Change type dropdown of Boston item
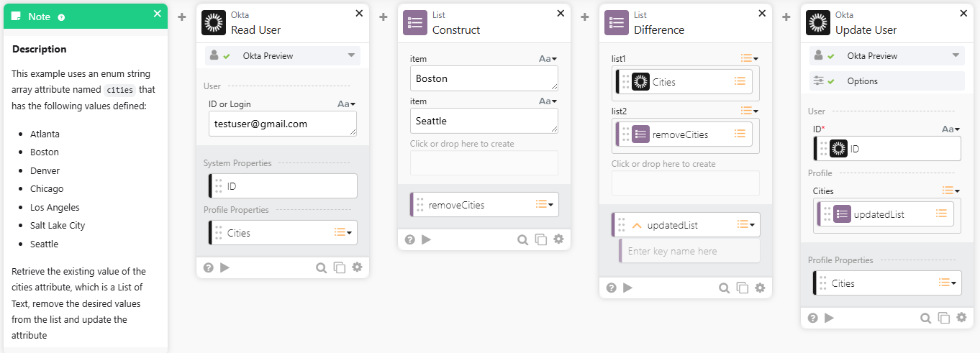980x353 pixels. point(548,59)
